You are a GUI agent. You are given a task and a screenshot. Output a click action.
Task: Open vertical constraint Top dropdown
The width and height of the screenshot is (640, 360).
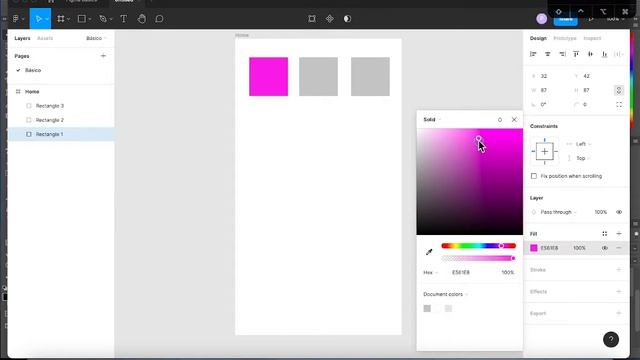tap(583, 158)
